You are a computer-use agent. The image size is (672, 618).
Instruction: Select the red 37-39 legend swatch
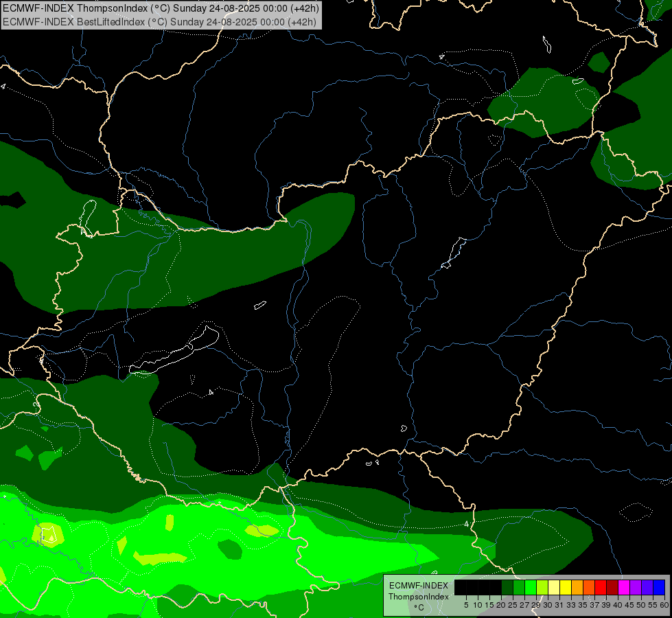(601, 587)
